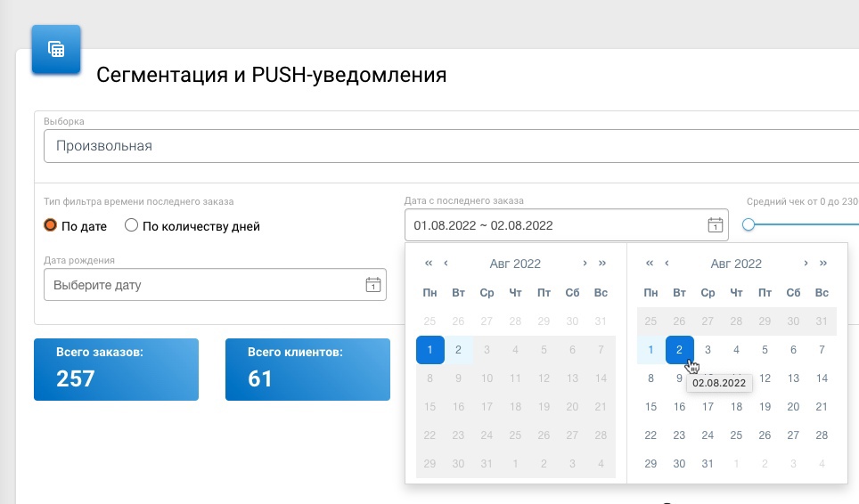
Task: Open the 'Авг 2022' header in right calendar
Action: point(736,264)
